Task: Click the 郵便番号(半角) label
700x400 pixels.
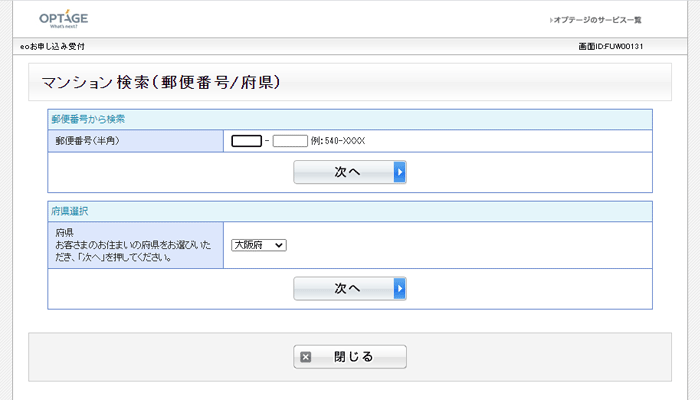Action: tap(88, 141)
